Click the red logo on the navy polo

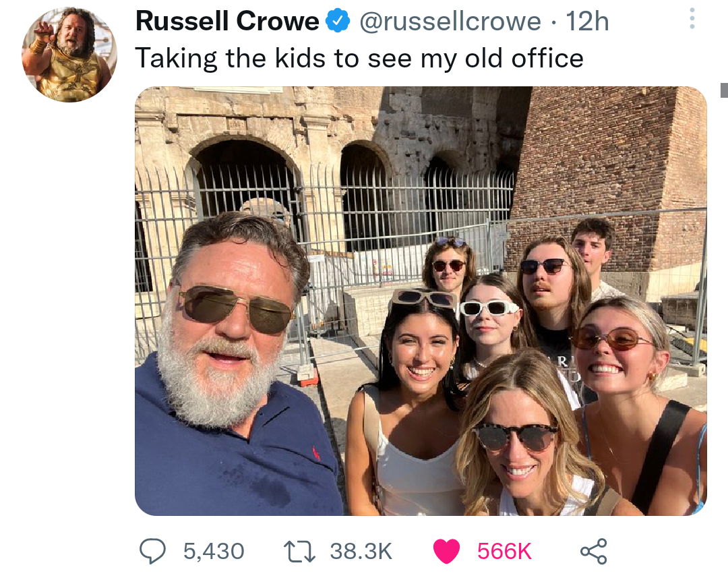point(317,452)
